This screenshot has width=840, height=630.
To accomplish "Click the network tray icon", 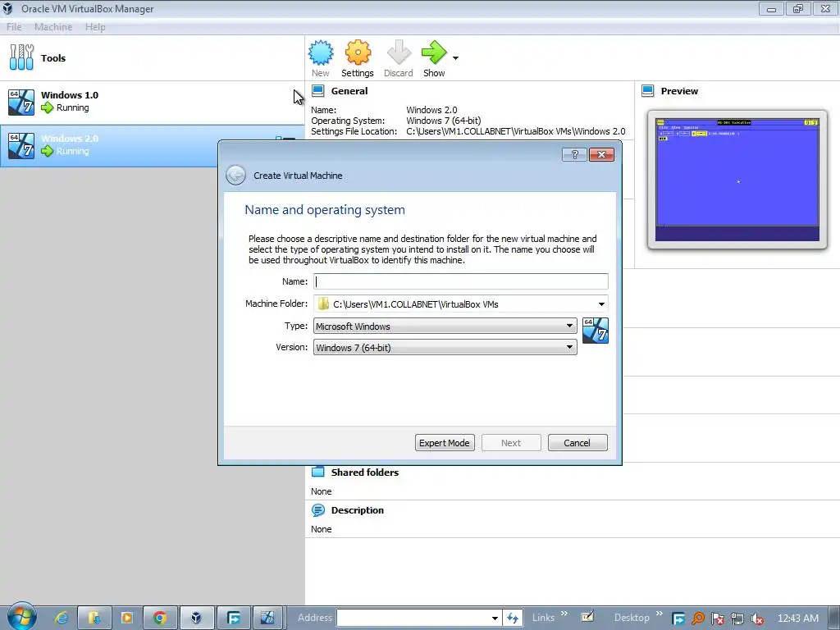I will pyautogui.click(x=737, y=619).
